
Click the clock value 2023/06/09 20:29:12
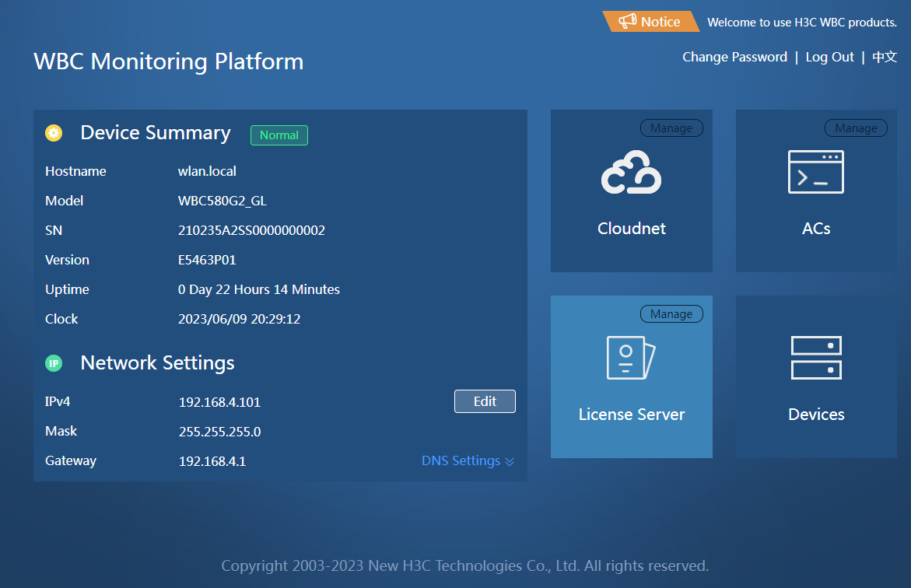[x=240, y=319]
